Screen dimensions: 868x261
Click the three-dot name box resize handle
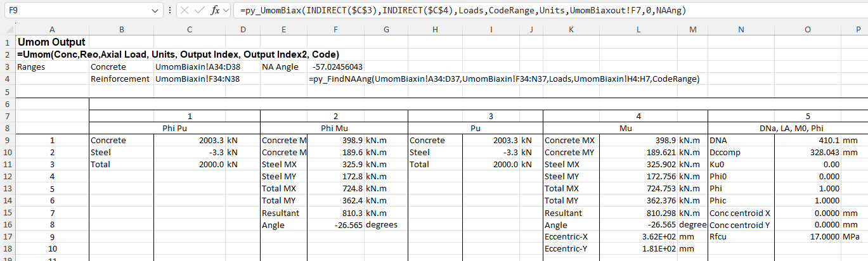tap(169, 10)
